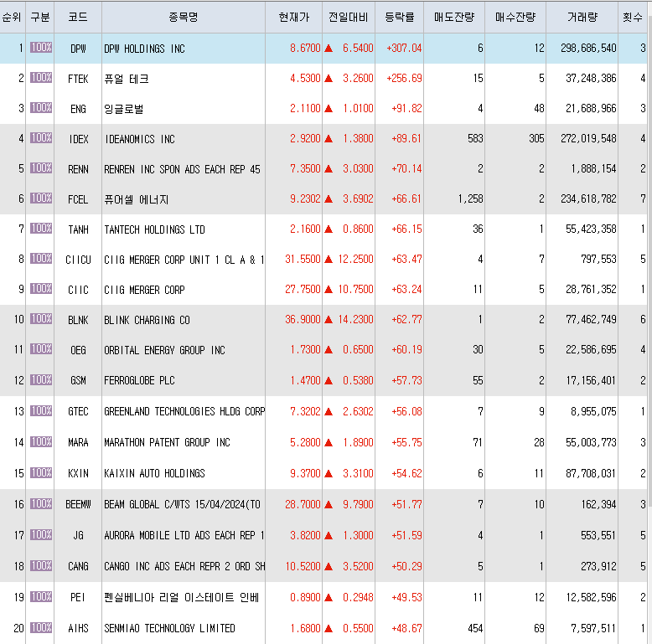
Task: Select stock name DPW HOLDINGS INC
Action: [144, 49]
